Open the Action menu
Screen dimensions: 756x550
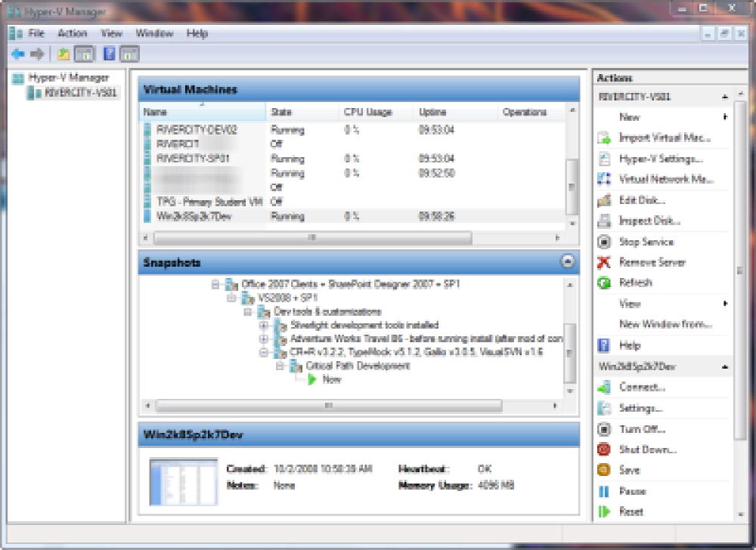click(x=73, y=33)
